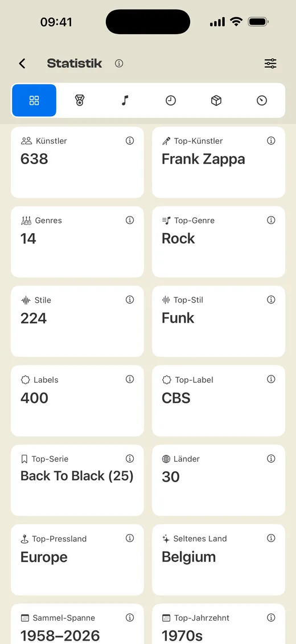Viewport: 296px width, 644px height.
Task: Show info for Top-Künstler Frank Zappa
Action: [271, 141]
